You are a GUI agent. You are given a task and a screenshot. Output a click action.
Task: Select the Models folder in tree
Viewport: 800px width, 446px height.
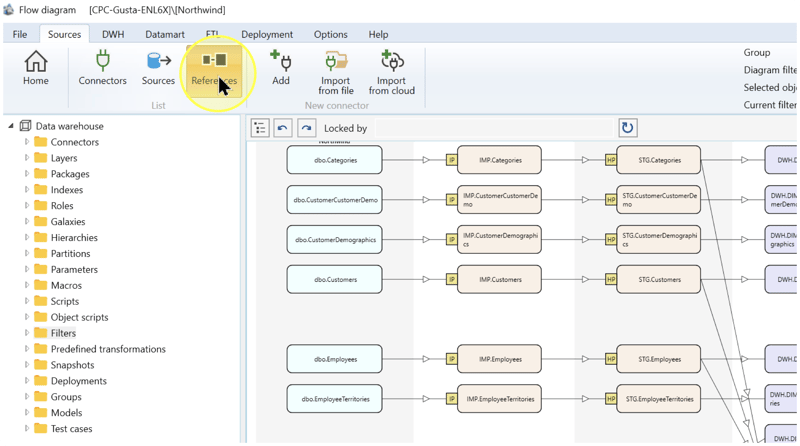tap(66, 412)
